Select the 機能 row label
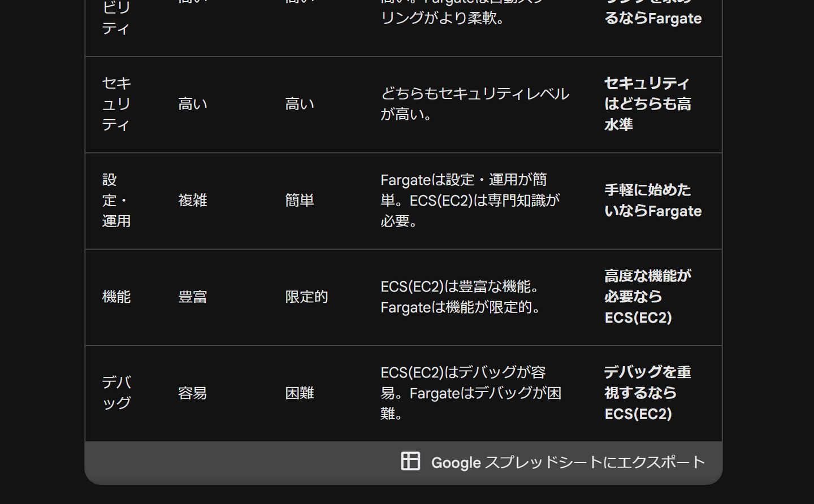814x504 pixels. (116, 297)
